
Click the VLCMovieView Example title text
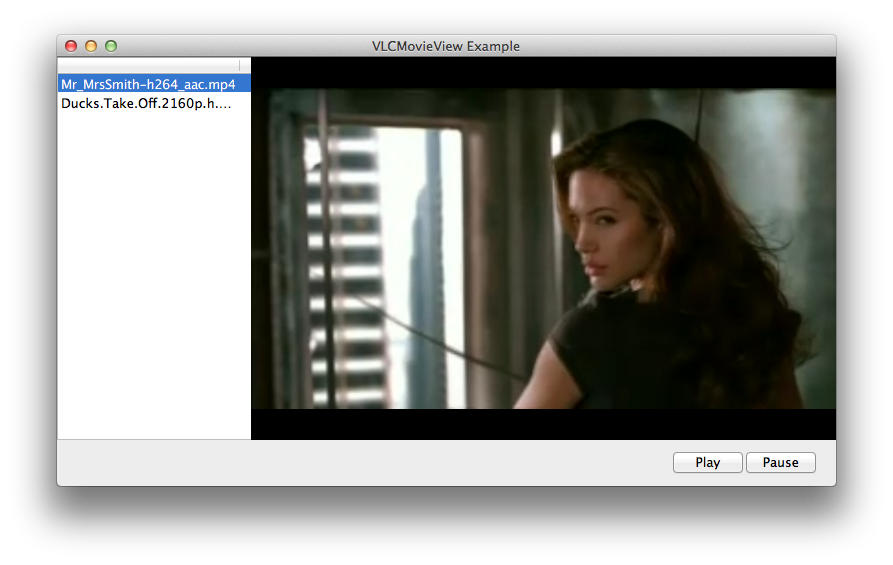445,46
